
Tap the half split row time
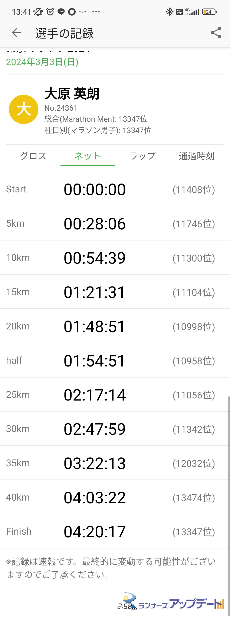point(95,361)
